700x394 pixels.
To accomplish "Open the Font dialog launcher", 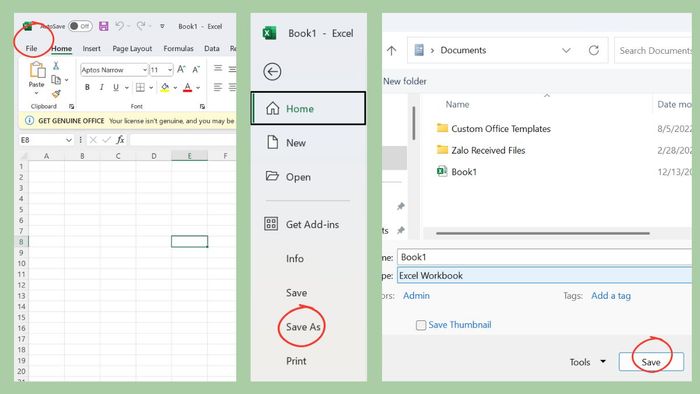I will (202, 106).
